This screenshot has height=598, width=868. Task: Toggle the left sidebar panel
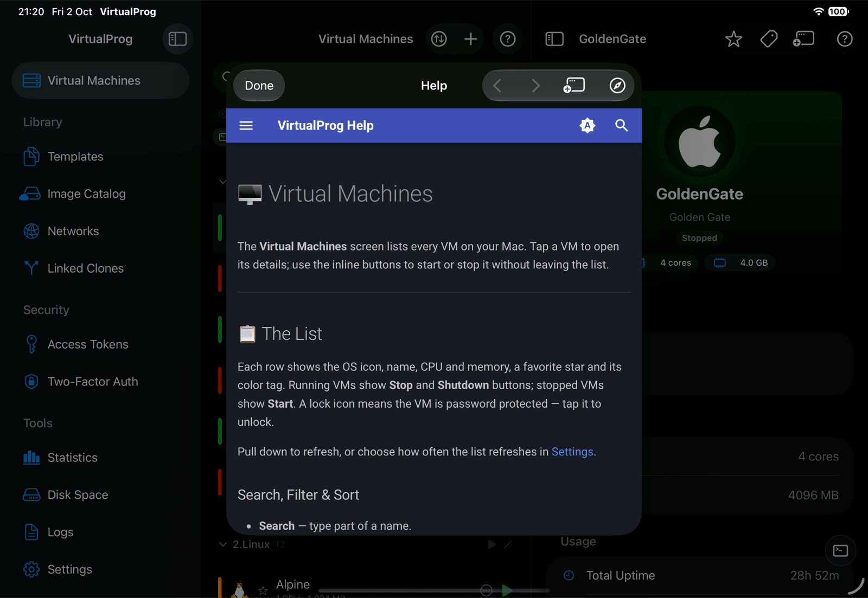[x=177, y=39]
